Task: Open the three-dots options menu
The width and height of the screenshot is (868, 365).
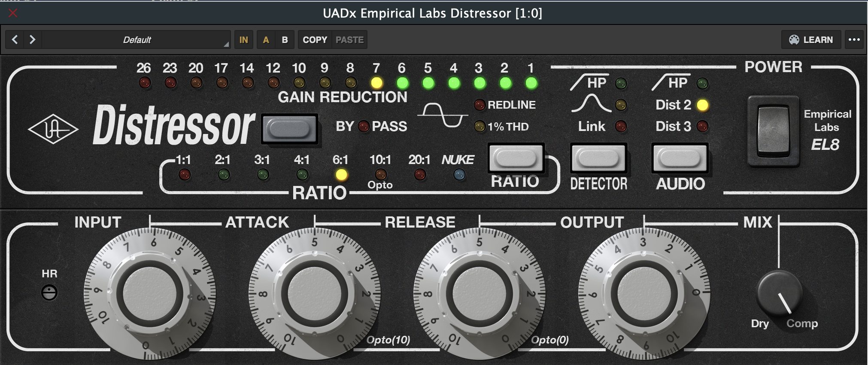Action: coord(854,40)
